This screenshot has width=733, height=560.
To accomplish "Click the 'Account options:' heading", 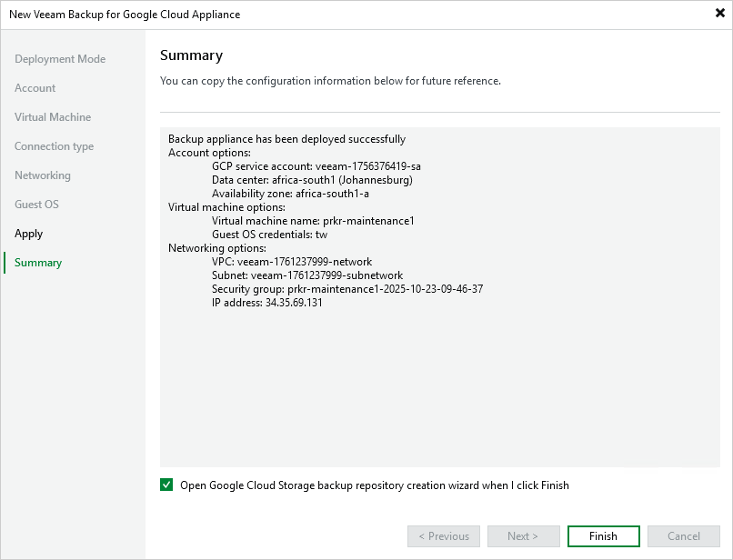I will coord(209,153).
